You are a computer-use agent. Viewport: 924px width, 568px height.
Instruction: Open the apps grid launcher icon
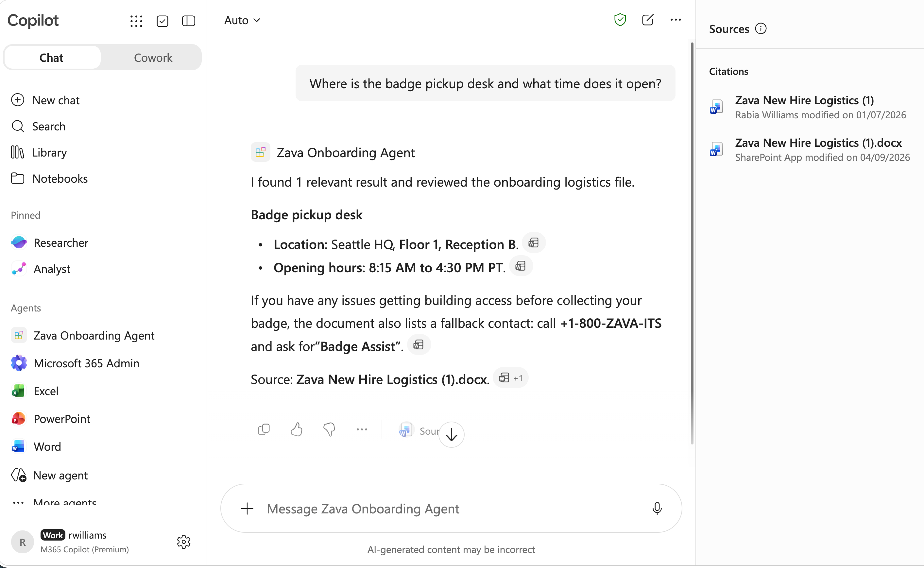[136, 21]
